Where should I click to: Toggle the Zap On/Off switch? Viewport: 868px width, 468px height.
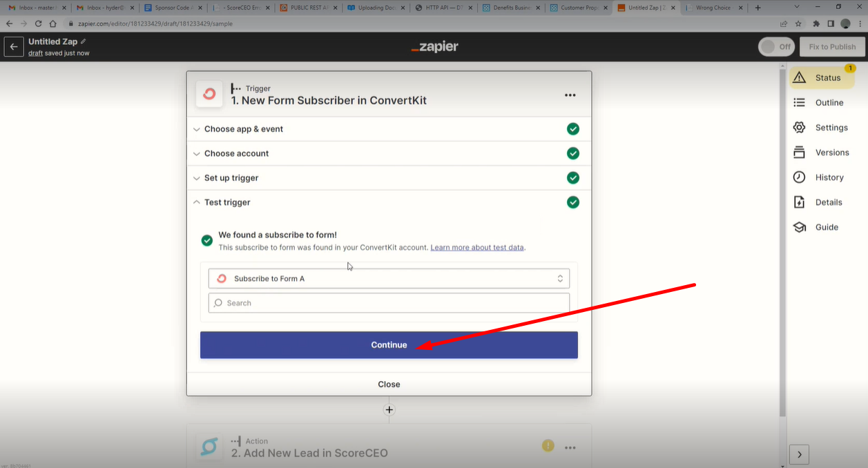coord(776,47)
